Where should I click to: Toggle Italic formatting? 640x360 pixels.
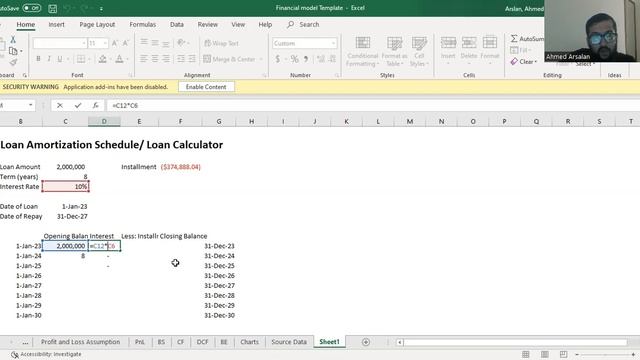[x=49, y=59]
